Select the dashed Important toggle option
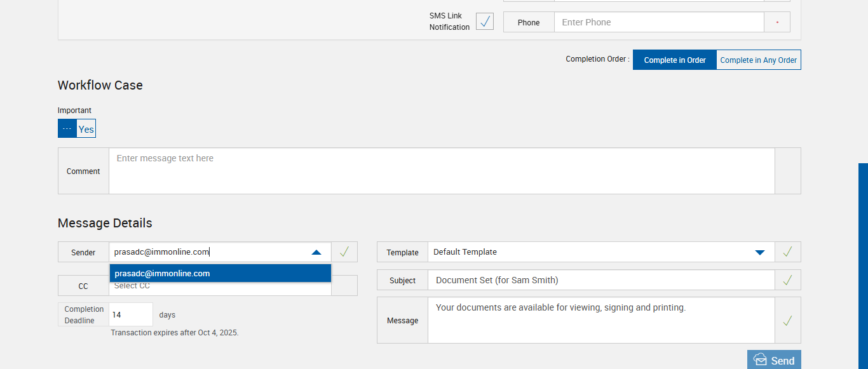The image size is (868, 369). pyautogui.click(x=67, y=129)
